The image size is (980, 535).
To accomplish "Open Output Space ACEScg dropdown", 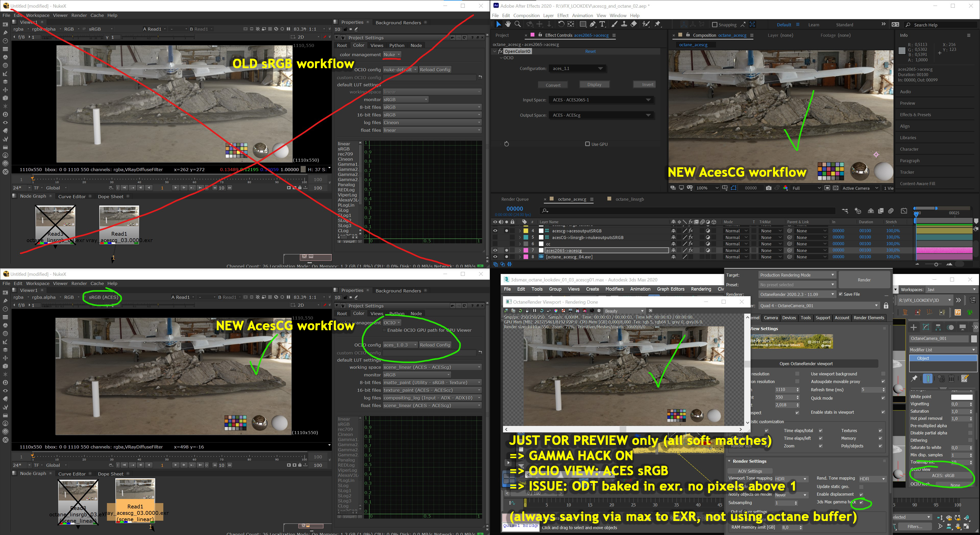I will click(x=602, y=115).
